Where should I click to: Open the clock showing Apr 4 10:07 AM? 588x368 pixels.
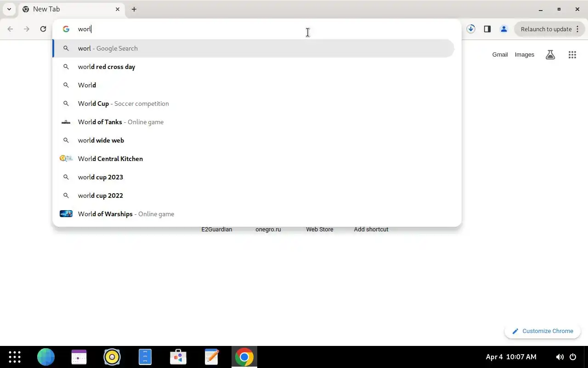point(511,357)
